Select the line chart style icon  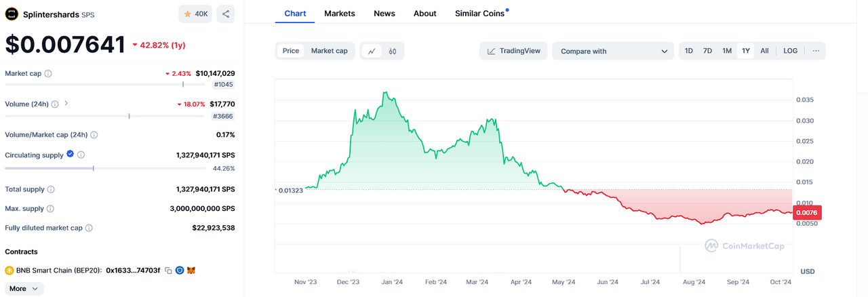[372, 51]
